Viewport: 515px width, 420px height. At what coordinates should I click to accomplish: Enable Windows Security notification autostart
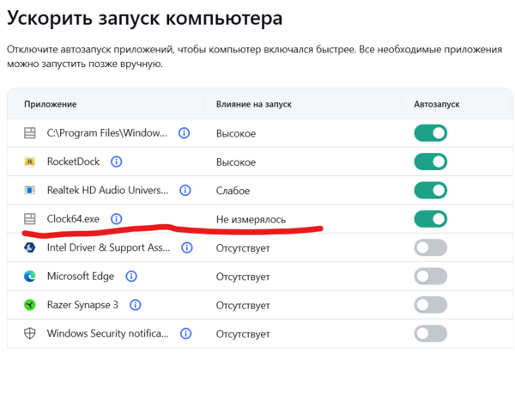click(430, 333)
